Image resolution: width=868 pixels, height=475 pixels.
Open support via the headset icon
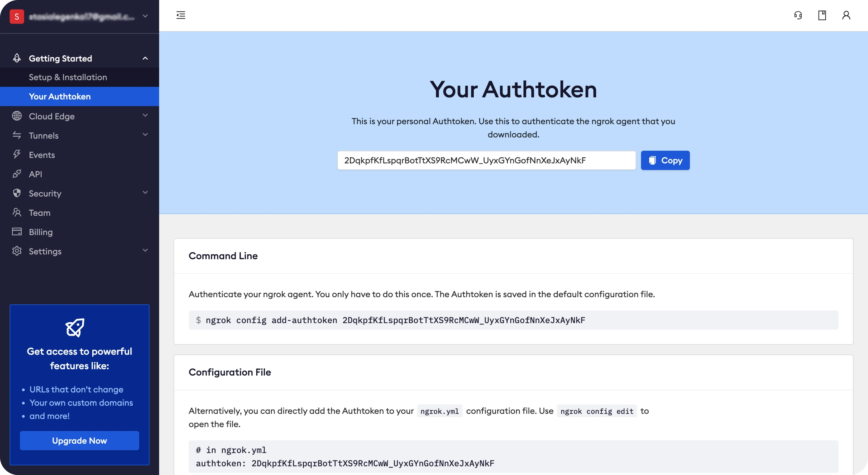(798, 15)
